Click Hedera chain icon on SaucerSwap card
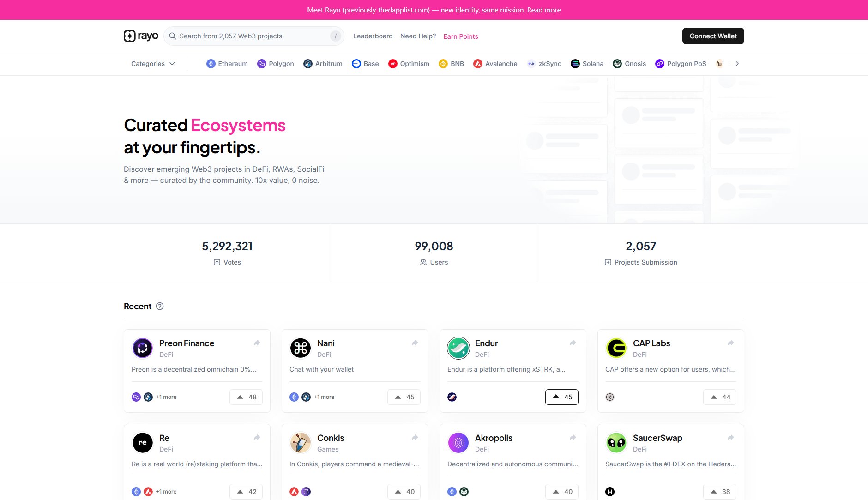The height and width of the screenshot is (500, 868). 610,492
